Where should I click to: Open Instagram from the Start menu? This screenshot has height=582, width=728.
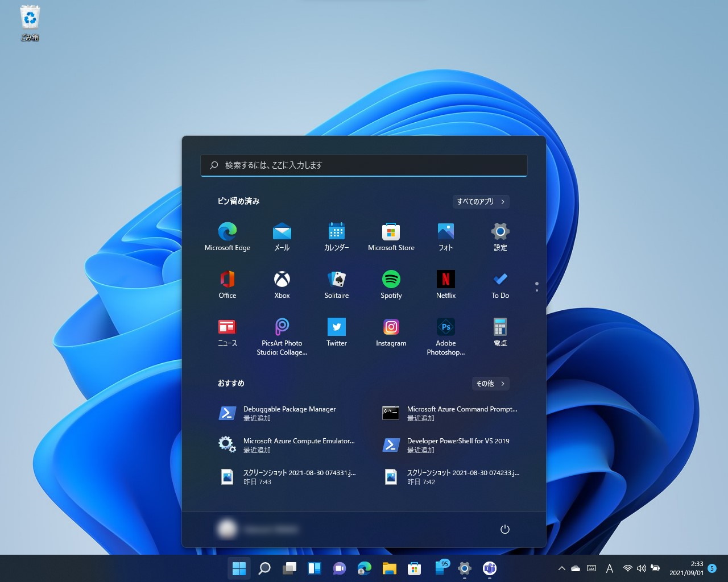(x=391, y=331)
